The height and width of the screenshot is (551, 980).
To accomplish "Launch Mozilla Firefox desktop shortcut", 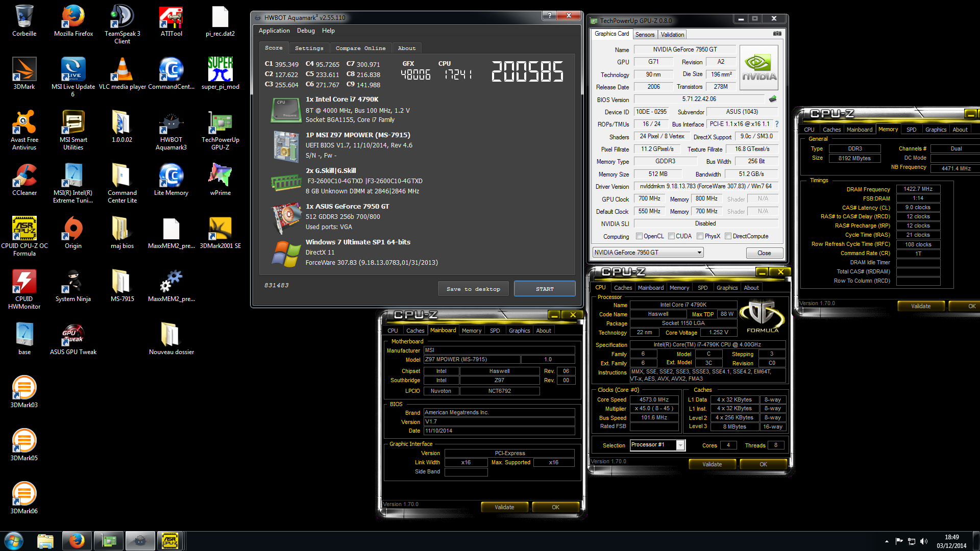I will (x=73, y=20).
